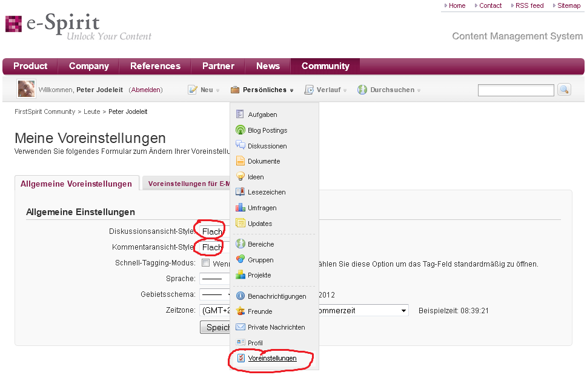The width and height of the screenshot is (587, 392).
Task: Click the Bereiche globe icon
Action: coord(240,244)
